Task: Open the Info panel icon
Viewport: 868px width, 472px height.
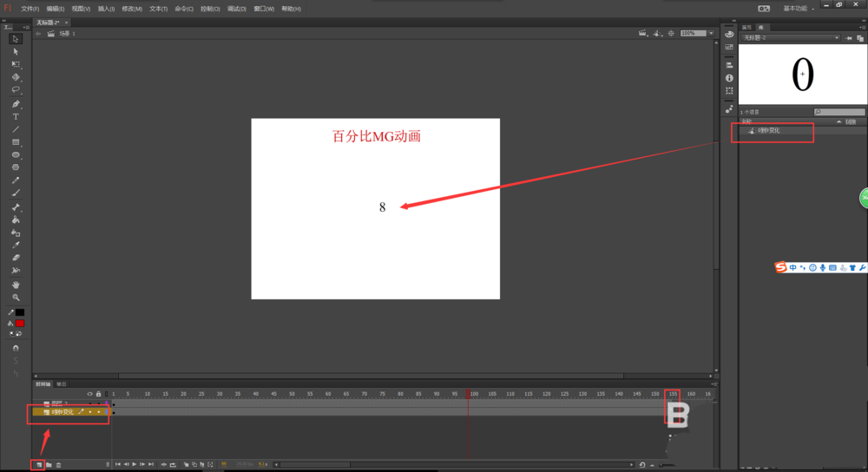Action: pyautogui.click(x=729, y=78)
